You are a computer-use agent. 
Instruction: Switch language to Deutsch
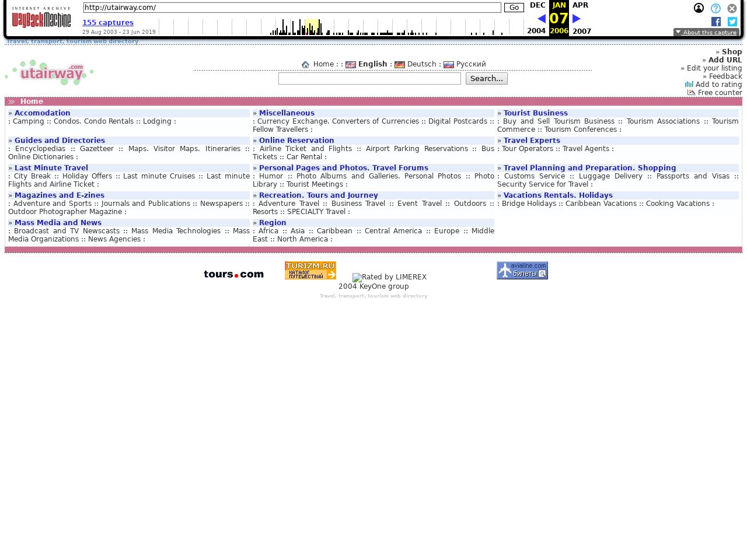[421, 64]
